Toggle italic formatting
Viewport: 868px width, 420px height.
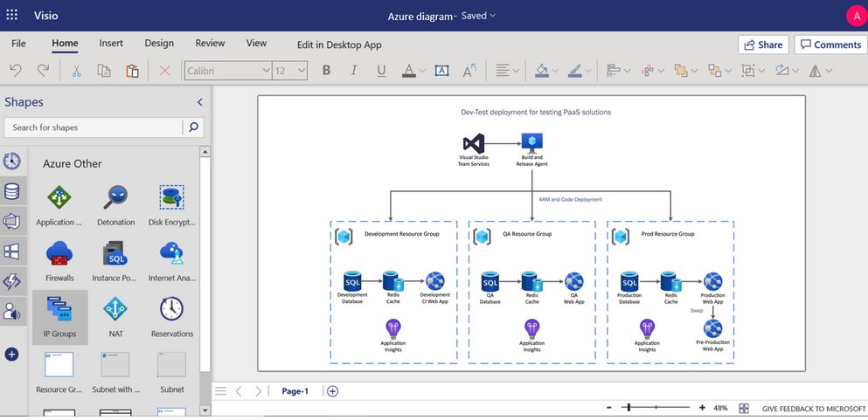pyautogui.click(x=354, y=70)
